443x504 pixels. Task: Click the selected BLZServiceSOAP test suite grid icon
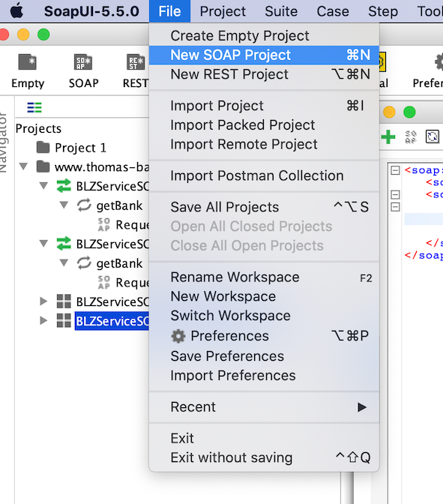(x=64, y=320)
